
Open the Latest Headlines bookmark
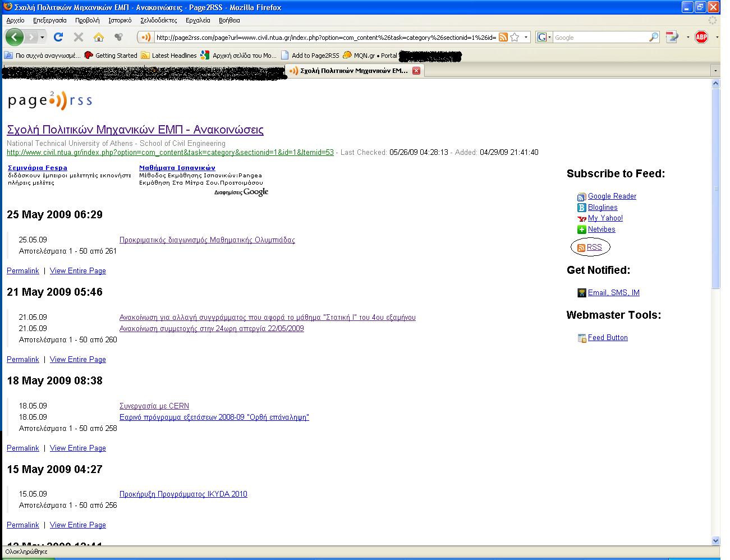[x=174, y=56]
